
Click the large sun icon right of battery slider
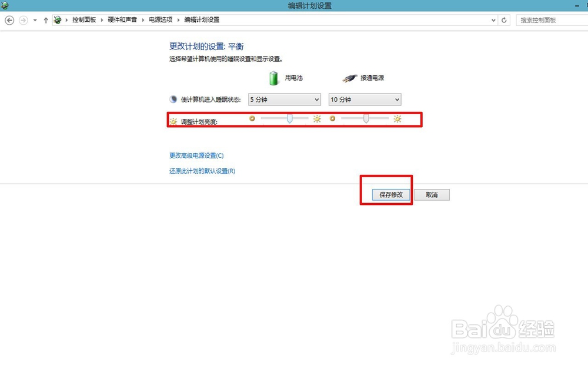(x=316, y=118)
